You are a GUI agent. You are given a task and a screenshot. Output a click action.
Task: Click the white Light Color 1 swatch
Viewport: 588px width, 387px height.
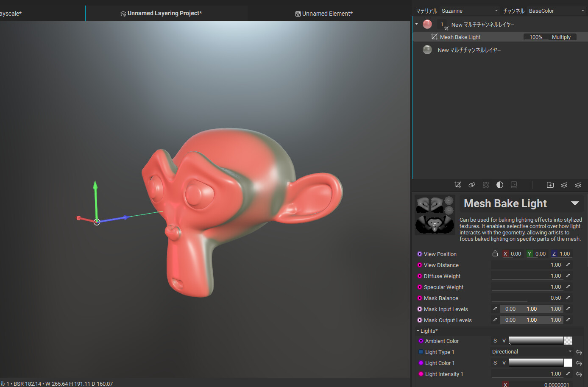click(x=568, y=363)
